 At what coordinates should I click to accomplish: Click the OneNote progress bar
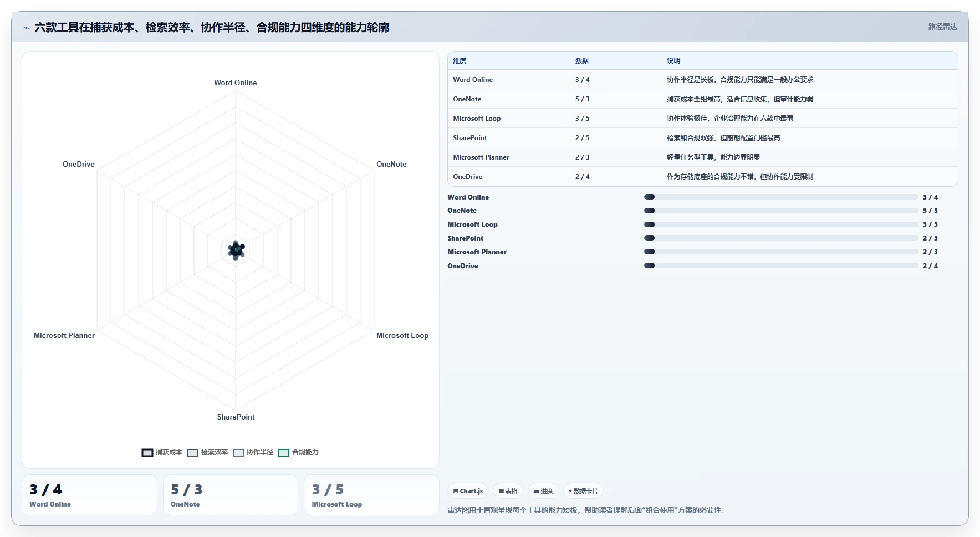(781, 211)
